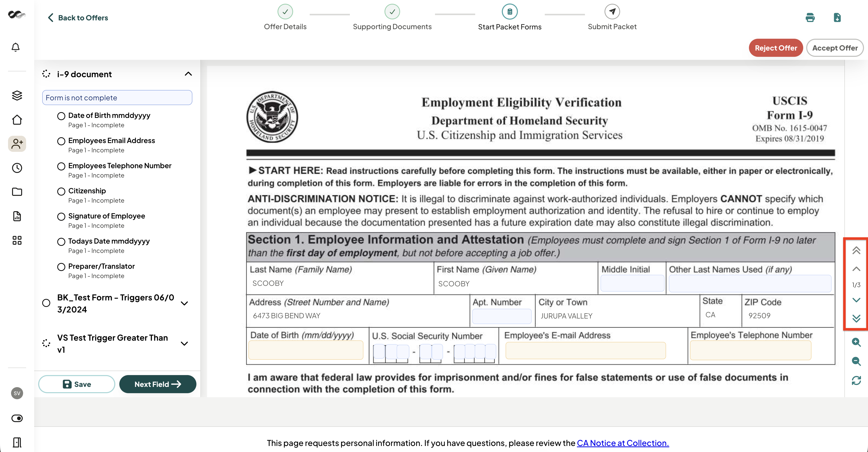The width and height of the screenshot is (868, 452).
Task: Click the Last Name value SCOOBY
Action: tap(268, 283)
